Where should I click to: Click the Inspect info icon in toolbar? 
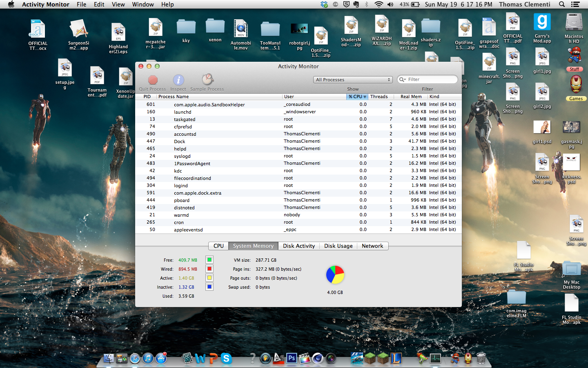click(x=178, y=80)
